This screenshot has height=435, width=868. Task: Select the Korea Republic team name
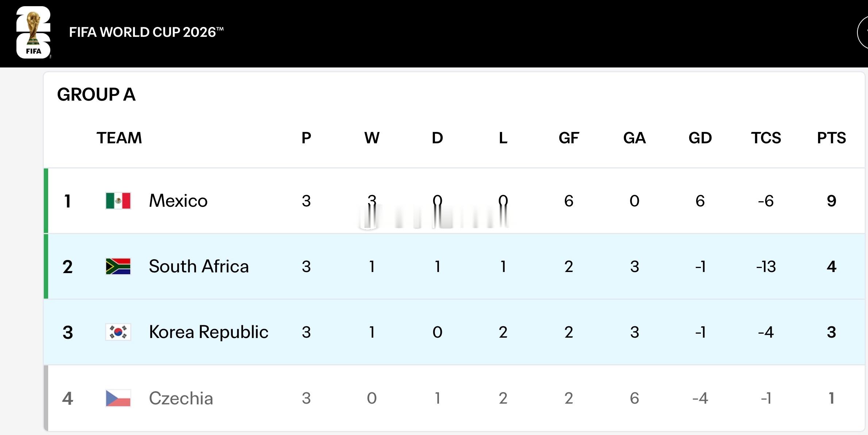tap(209, 332)
